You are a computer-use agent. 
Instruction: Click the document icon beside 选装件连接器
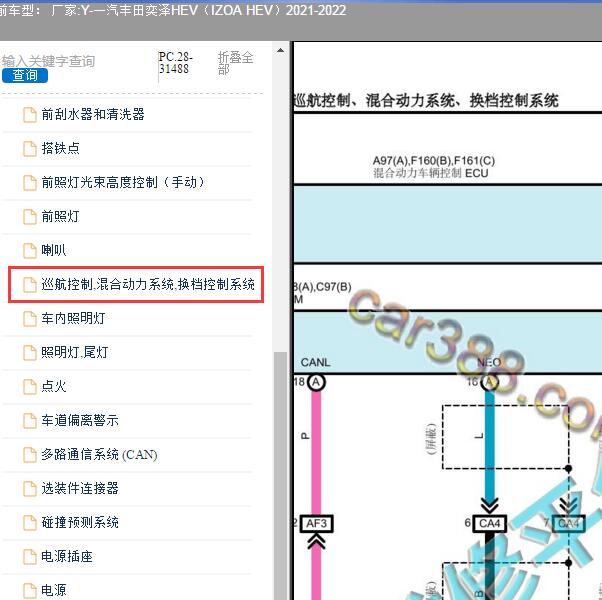click(30, 489)
